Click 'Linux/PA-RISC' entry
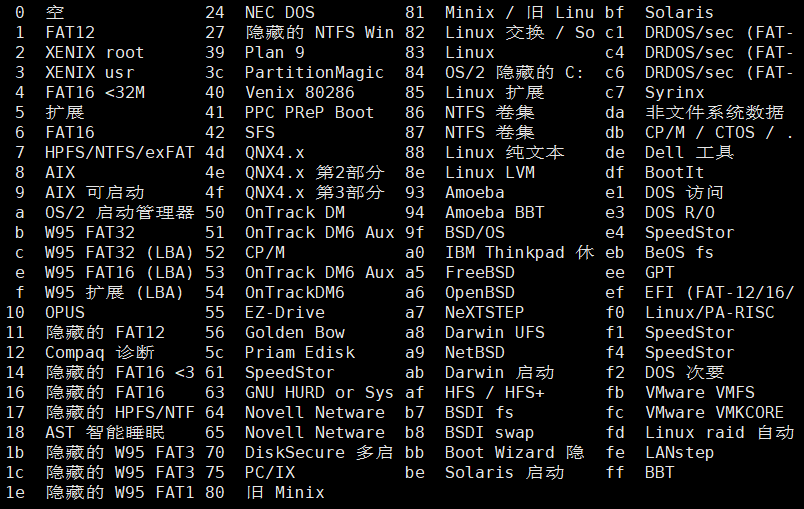This screenshot has width=804, height=509. (x=710, y=312)
